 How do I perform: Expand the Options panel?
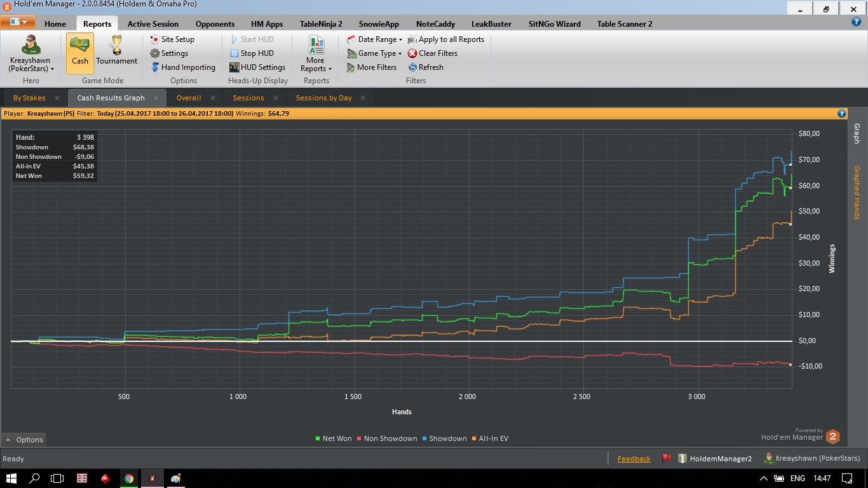click(24, 440)
